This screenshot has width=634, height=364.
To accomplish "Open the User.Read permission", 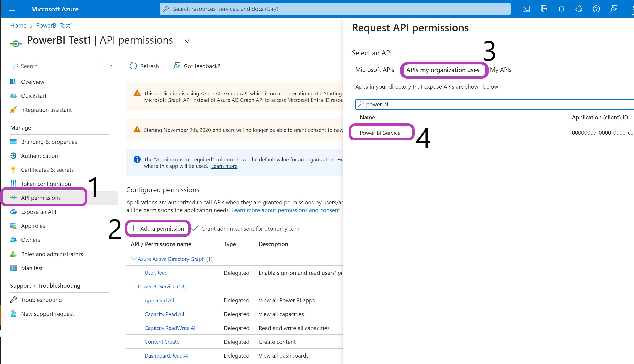I will 156,273.
